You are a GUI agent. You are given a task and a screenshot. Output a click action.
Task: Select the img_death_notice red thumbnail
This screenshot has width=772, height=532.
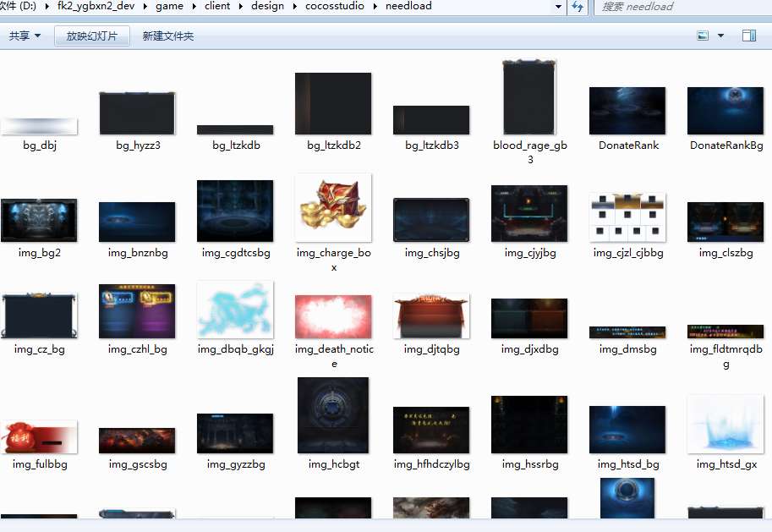coord(333,317)
